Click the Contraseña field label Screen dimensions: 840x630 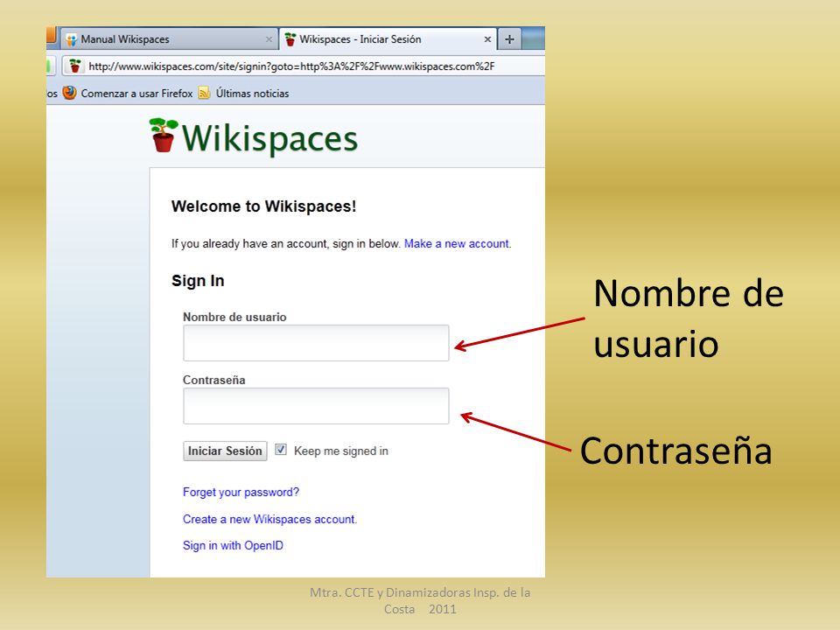(x=214, y=380)
